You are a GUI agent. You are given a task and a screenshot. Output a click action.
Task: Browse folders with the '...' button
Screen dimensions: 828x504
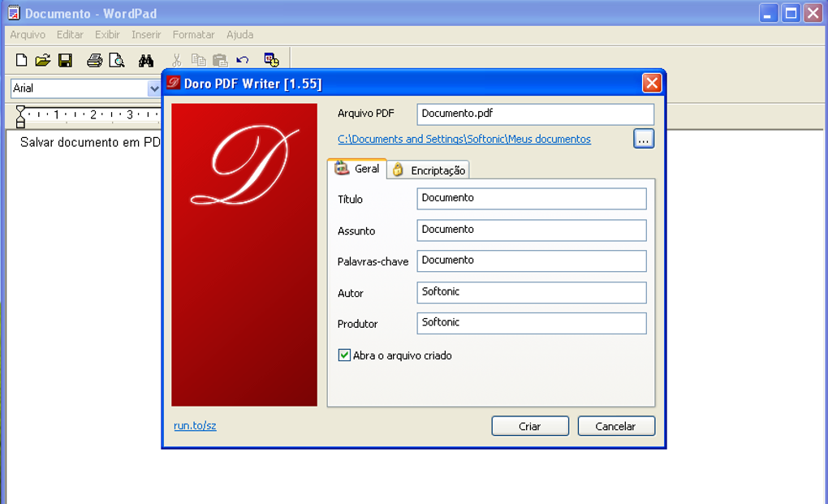coord(643,139)
